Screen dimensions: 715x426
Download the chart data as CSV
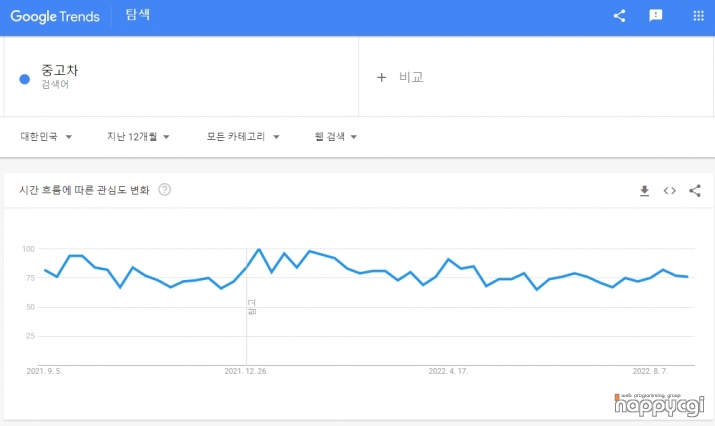pyautogui.click(x=644, y=191)
